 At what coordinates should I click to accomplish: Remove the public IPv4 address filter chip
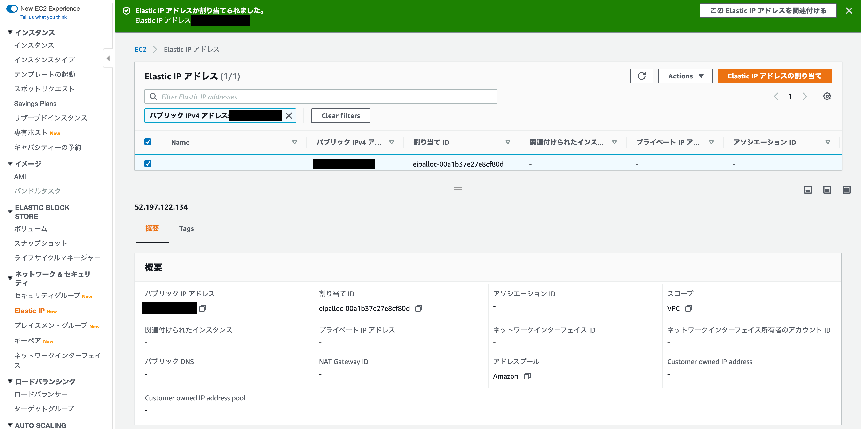(289, 116)
